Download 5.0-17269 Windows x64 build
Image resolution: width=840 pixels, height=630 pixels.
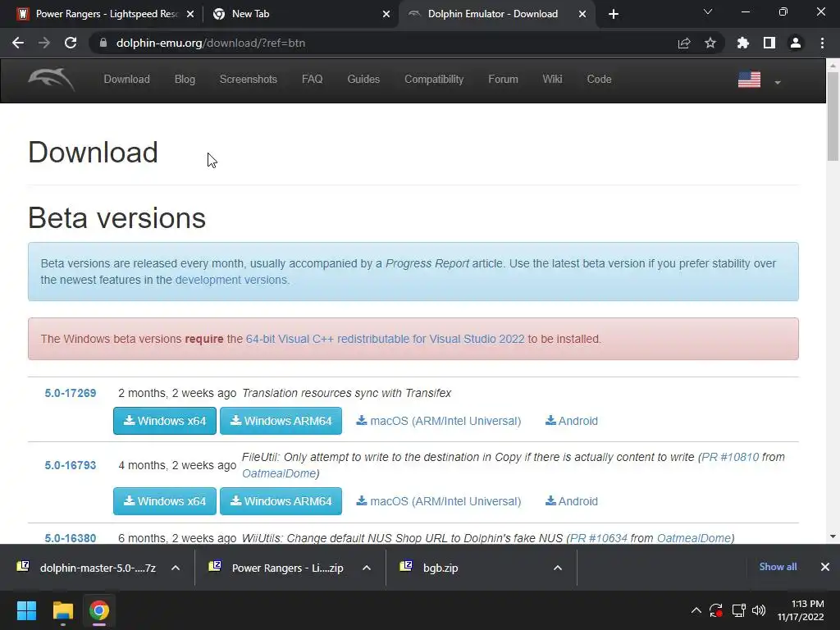164,421
